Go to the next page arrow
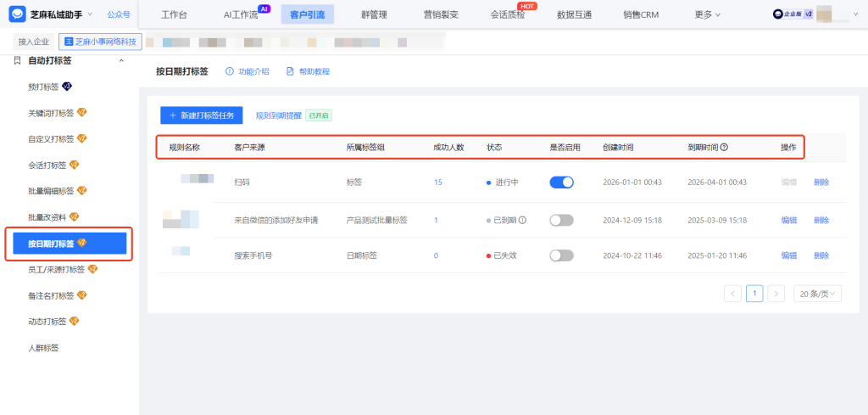 pyautogui.click(x=776, y=294)
